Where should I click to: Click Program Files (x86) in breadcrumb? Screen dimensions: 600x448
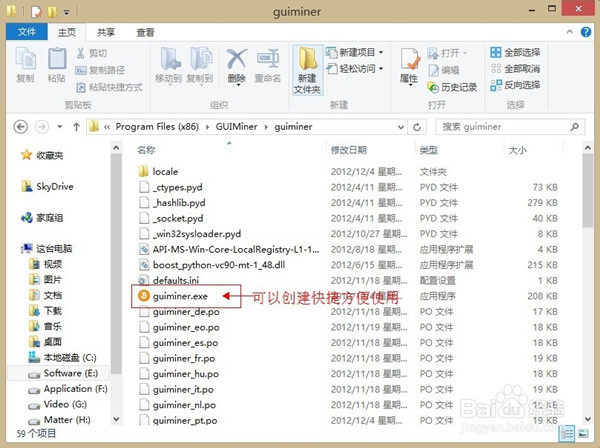[157, 127]
